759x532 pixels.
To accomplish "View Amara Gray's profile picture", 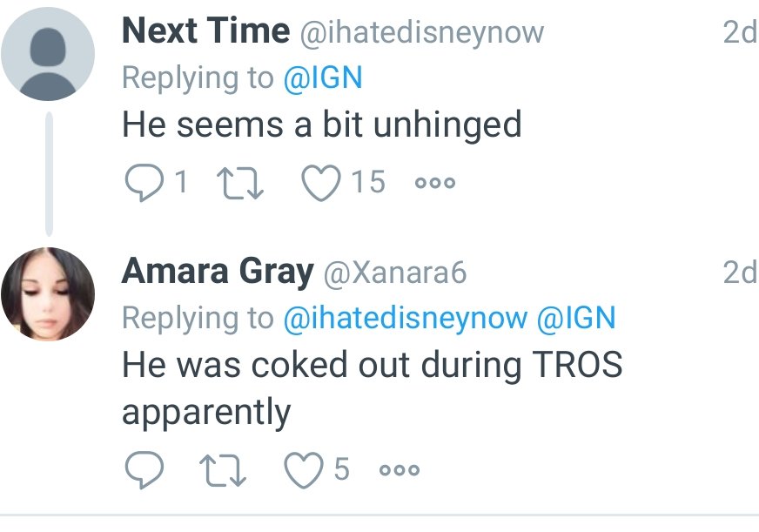I will pyautogui.click(x=47, y=295).
